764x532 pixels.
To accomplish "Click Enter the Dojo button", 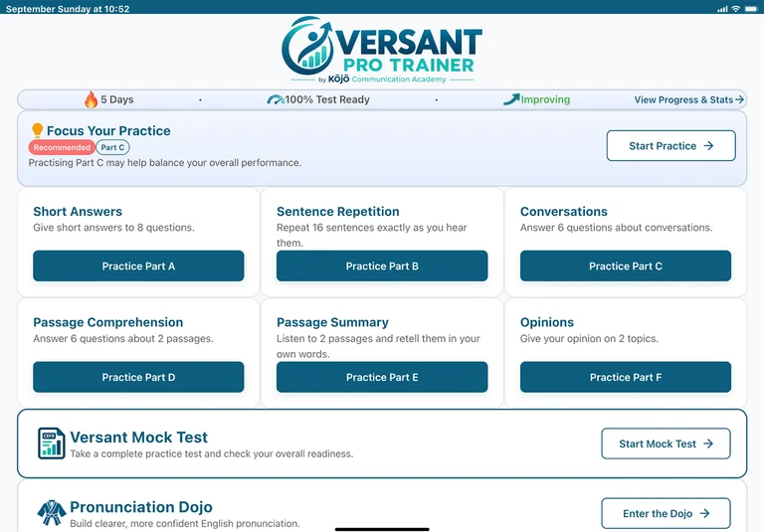I will [x=667, y=513].
